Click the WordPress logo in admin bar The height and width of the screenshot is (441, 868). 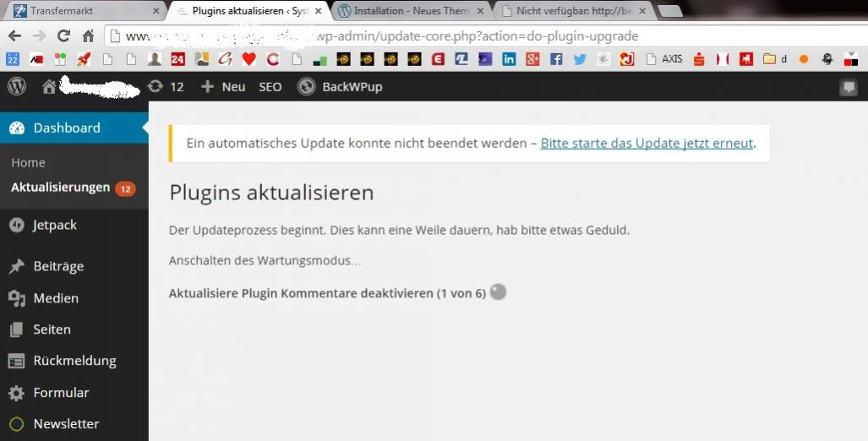point(17,86)
